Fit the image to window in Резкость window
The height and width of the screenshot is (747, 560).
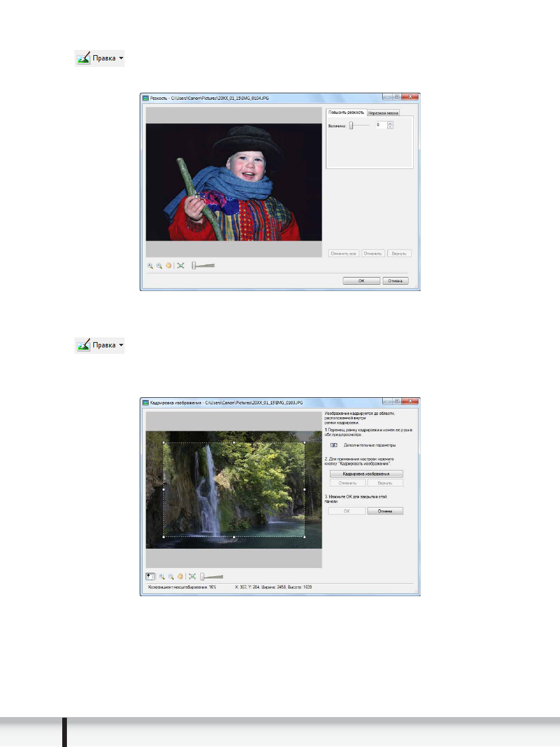(x=181, y=266)
